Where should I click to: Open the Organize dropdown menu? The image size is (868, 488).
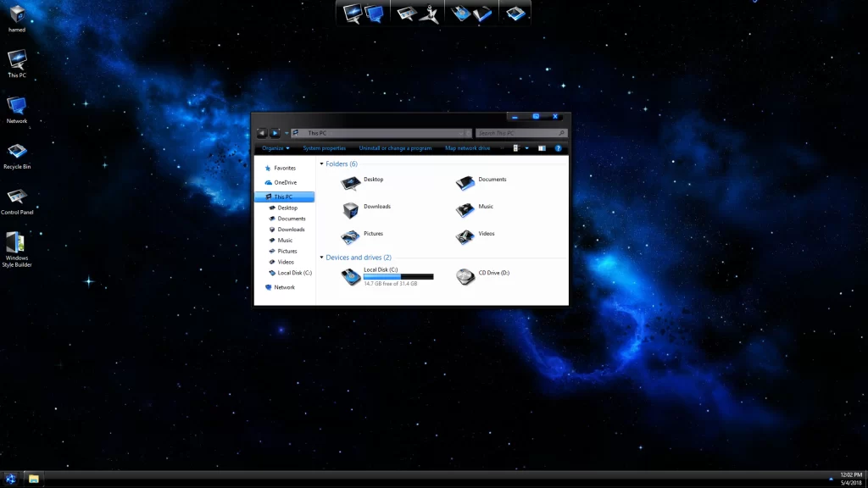pyautogui.click(x=275, y=148)
